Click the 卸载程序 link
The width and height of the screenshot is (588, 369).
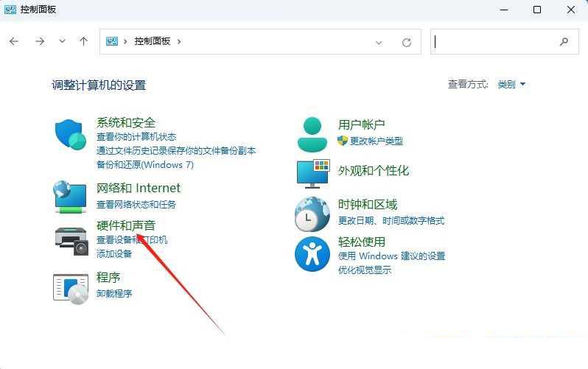(x=114, y=293)
